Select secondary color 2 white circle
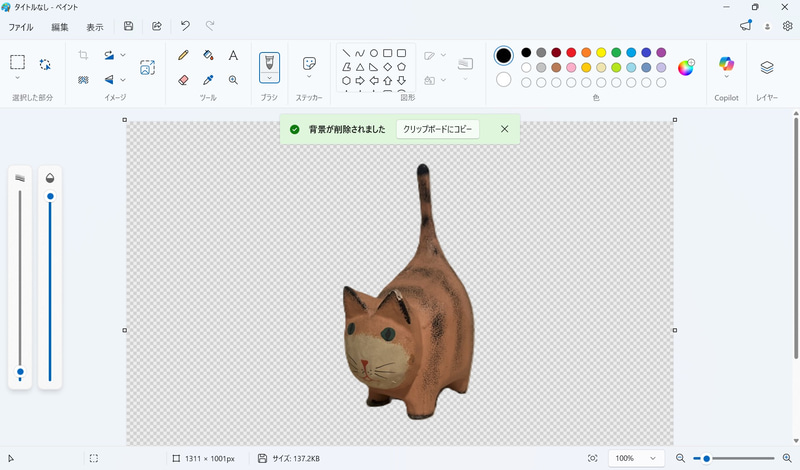The image size is (800, 470). (504, 79)
